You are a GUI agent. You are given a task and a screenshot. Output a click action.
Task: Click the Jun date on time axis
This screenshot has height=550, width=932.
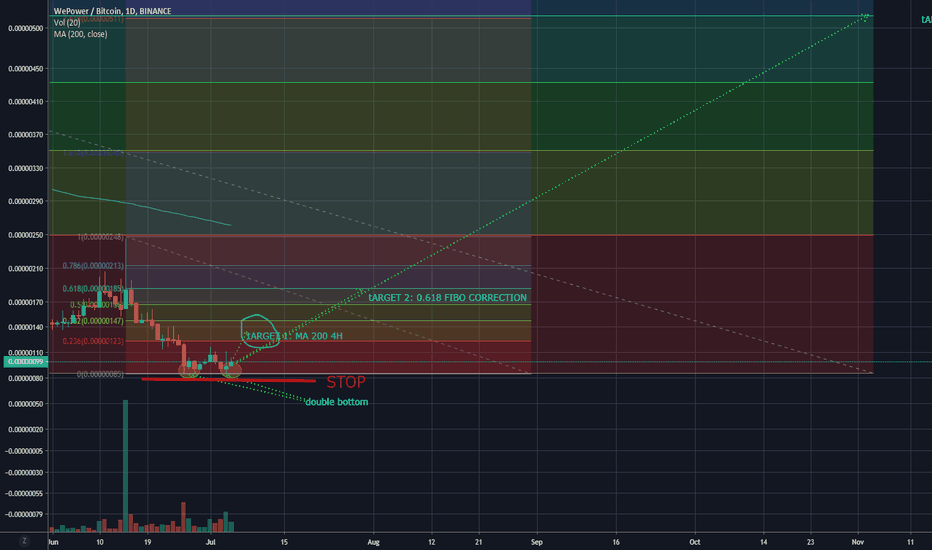tap(53, 542)
